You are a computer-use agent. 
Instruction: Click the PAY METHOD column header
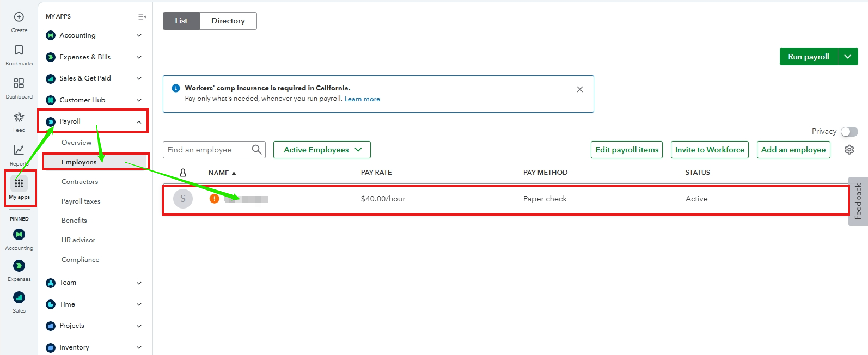(x=545, y=173)
